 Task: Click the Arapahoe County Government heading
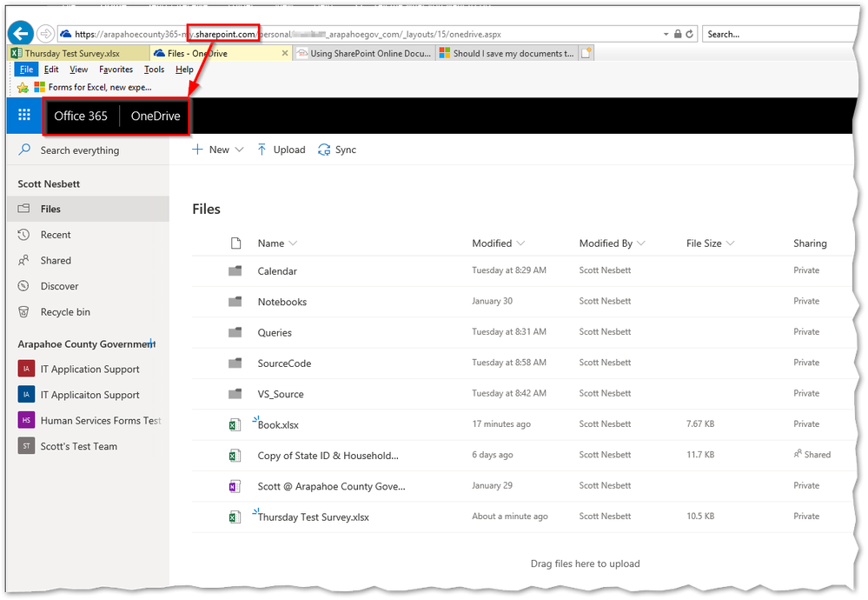point(85,344)
